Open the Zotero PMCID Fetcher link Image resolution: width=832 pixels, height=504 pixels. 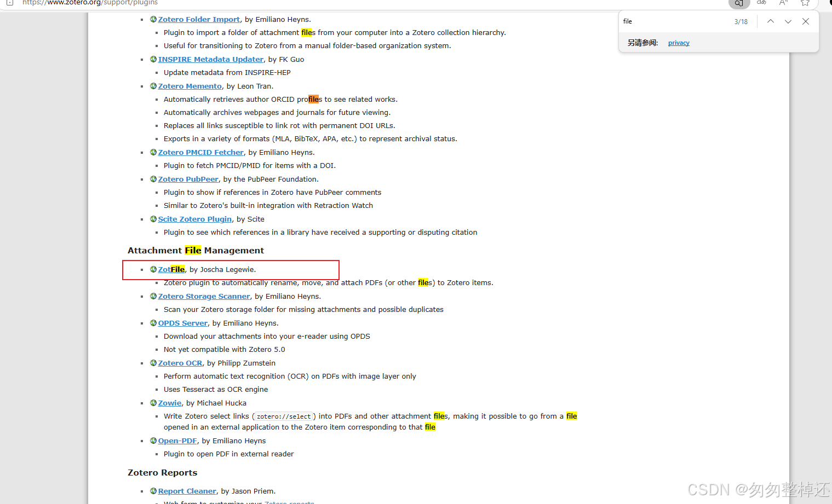201,152
